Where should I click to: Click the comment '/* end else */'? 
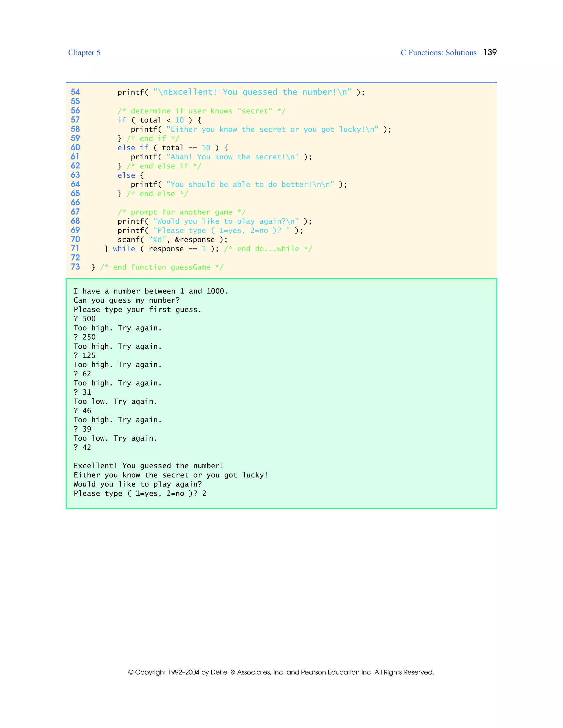pyautogui.click(x=157, y=194)
